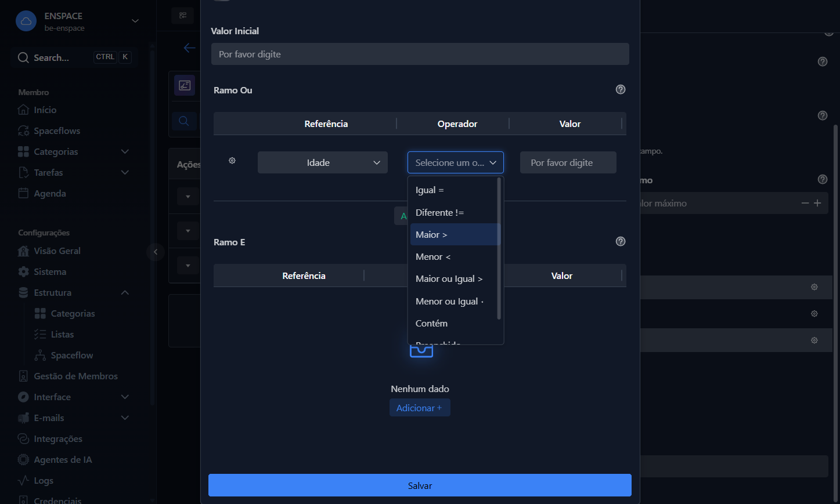Image resolution: width=840 pixels, height=504 pixels.
Task: Click the plus stepper in valor máximo field
Action: (817, 203)
